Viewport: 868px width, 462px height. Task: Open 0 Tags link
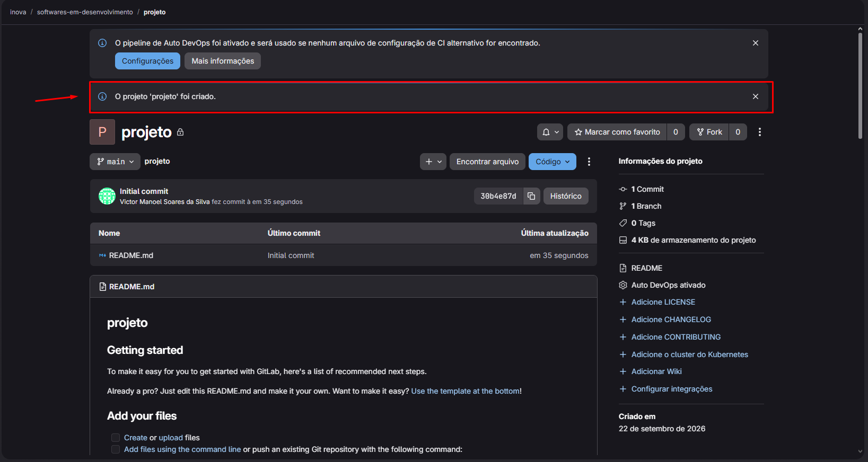[643, 223]
